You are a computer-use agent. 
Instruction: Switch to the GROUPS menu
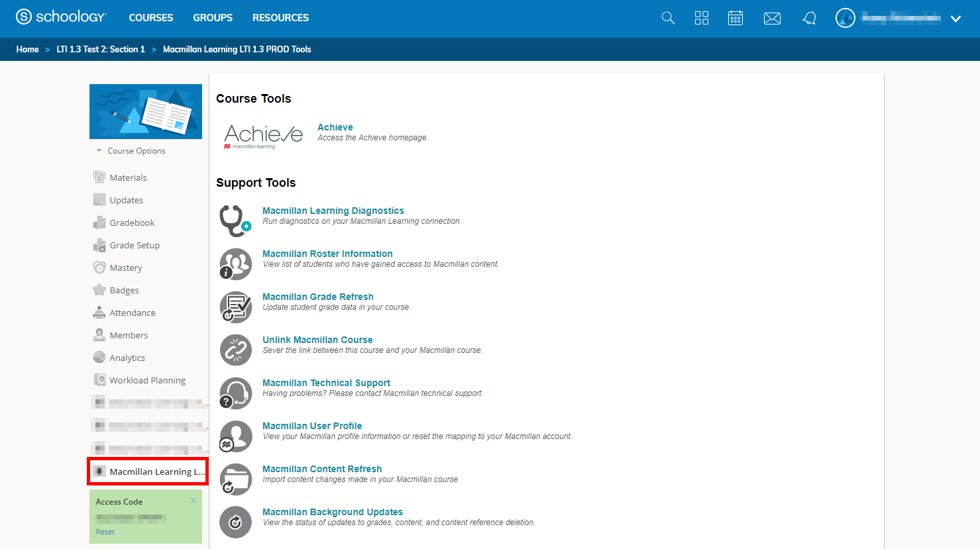tap(213, 17)
